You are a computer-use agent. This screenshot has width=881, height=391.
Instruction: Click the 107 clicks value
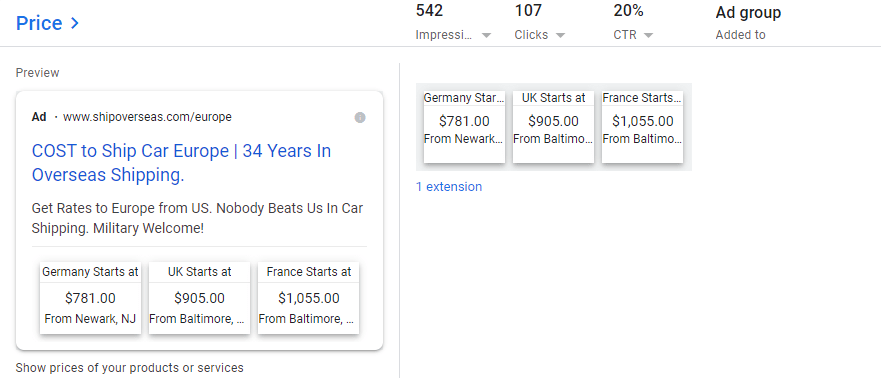528,10
